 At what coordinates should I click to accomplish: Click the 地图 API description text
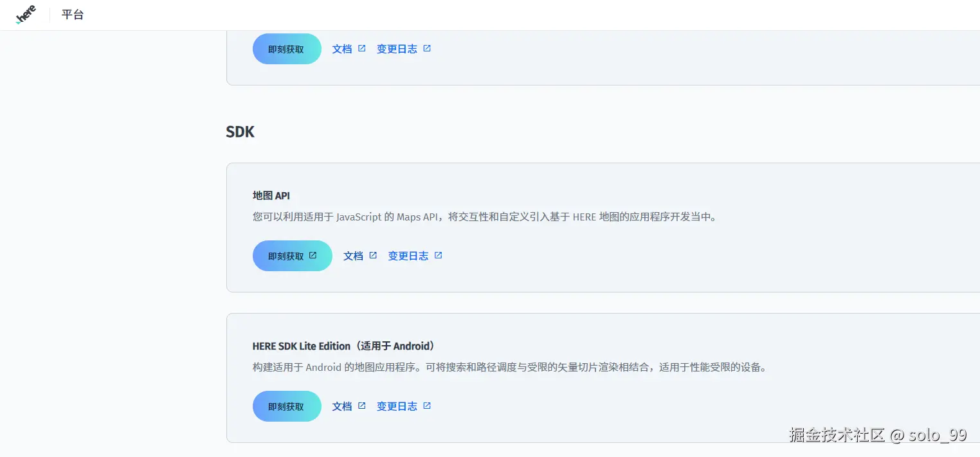(485, 217)
